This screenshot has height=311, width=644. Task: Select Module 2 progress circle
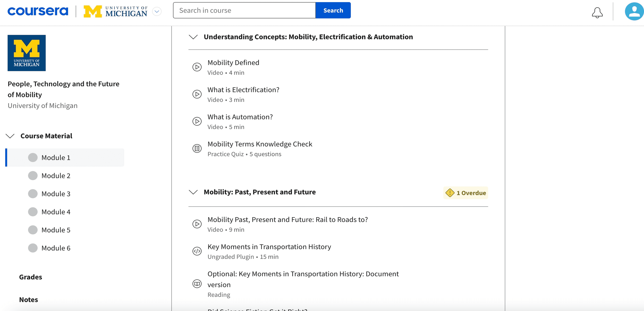pos(33,175)
